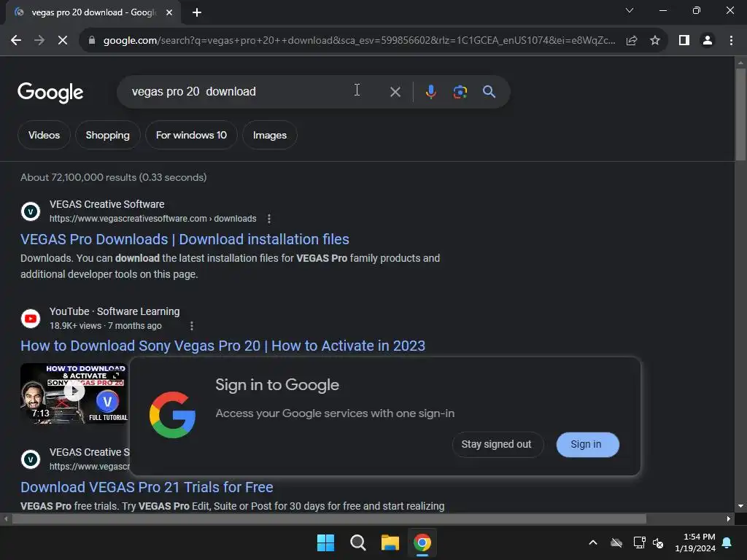
Task: Click the URL in the address bar
Action: click(359, 41)
